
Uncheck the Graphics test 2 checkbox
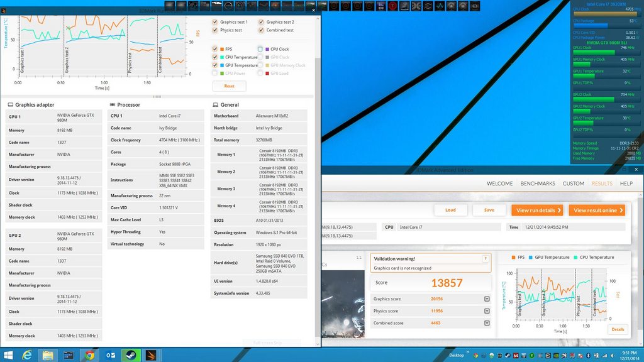[x=261, y=22]
